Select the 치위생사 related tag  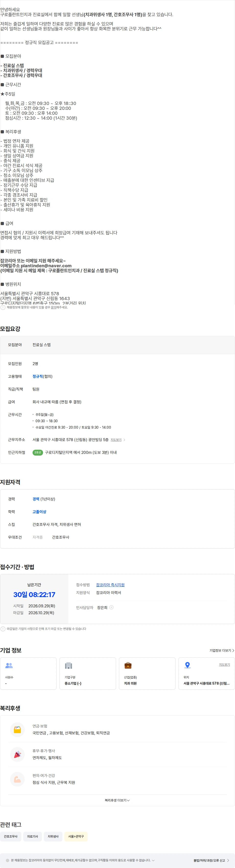(53, 836)
